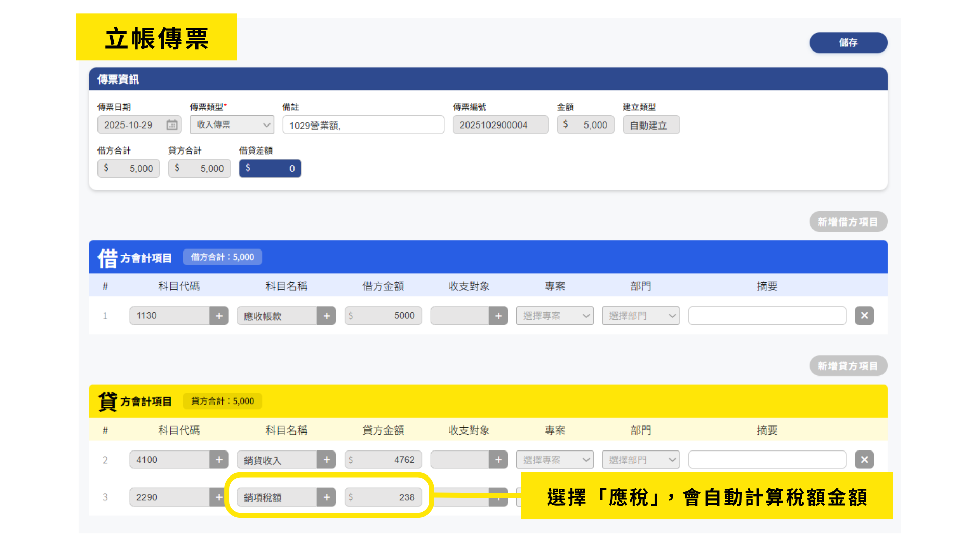Click plus icon beside 銷貨收入 account name
This screenshot has width=980, height=551.
[x=327, y=460]
